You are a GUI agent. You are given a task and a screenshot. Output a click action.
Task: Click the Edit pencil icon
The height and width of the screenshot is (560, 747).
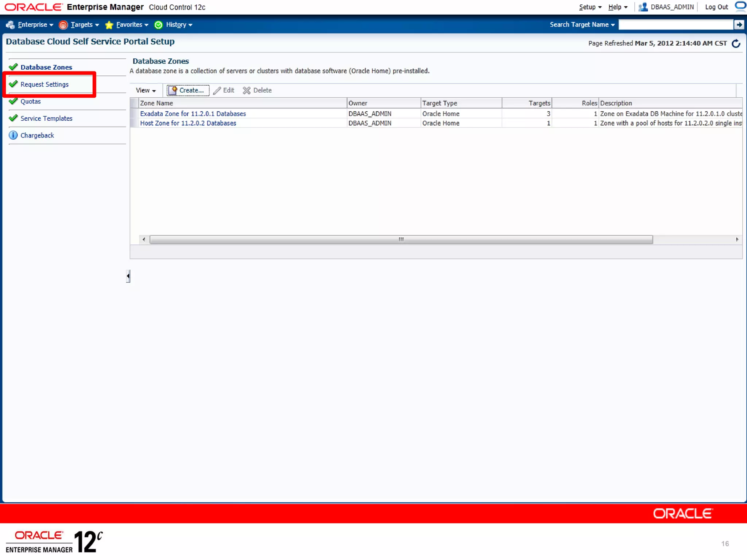click(x=217, y=90)
